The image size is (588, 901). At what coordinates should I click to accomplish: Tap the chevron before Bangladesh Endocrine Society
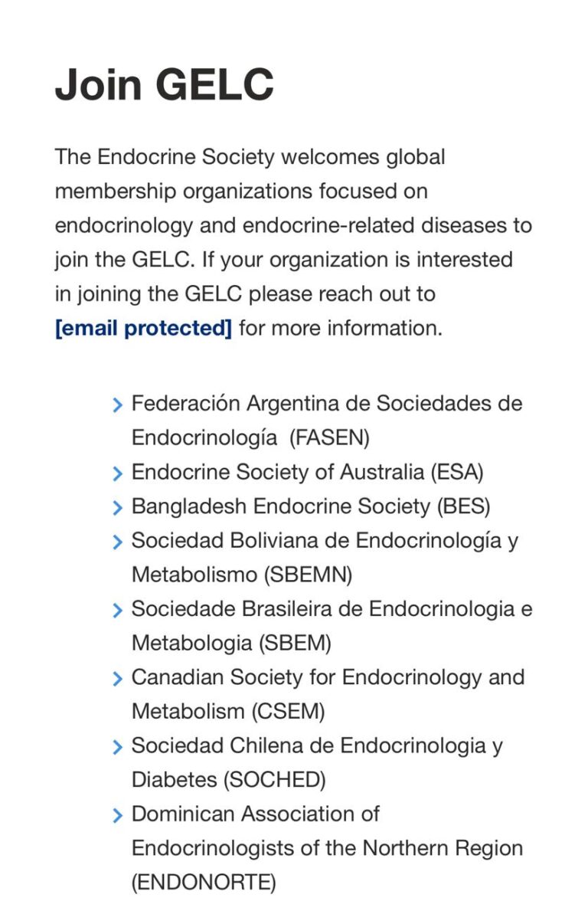[x=117, y=508]
